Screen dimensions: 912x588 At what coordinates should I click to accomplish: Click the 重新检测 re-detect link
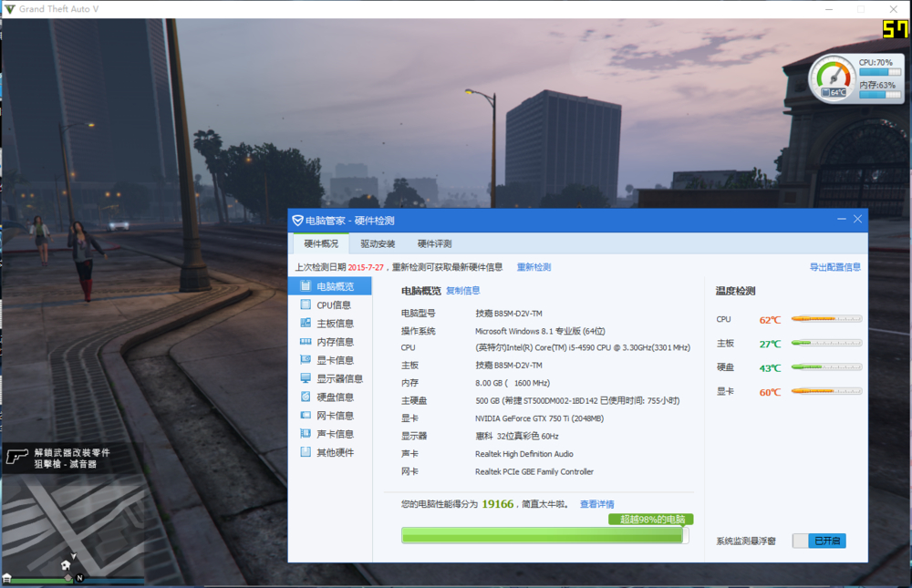(x=534, y=267)
